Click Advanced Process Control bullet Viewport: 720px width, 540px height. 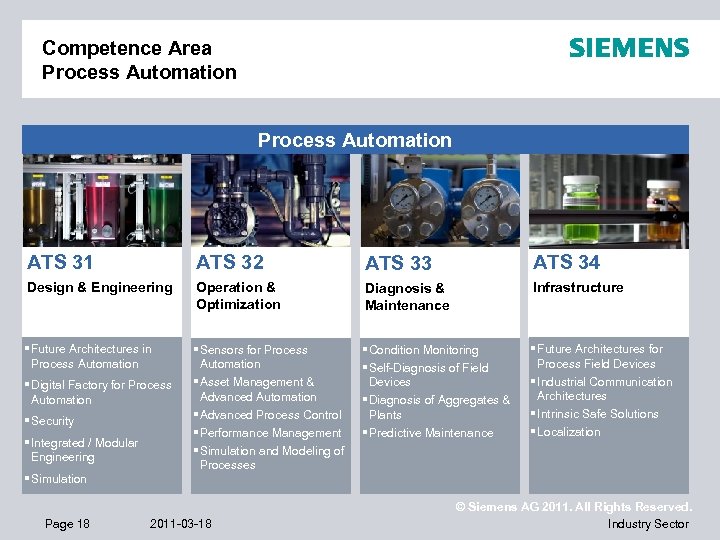tap(270, 415)
